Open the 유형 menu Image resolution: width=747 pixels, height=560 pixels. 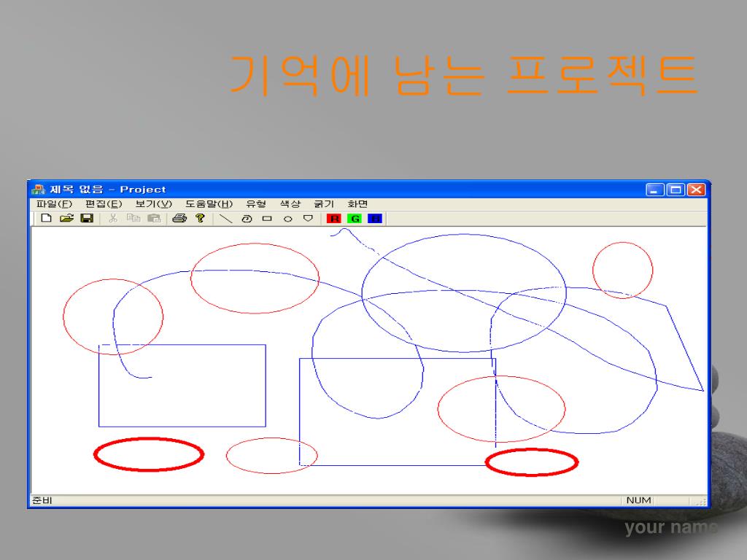tap(256, 204)
